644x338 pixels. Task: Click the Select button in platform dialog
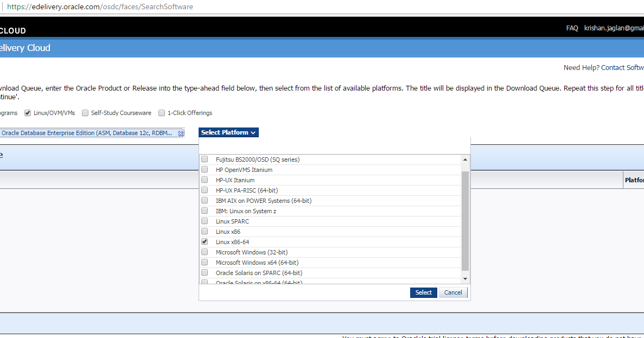423,292
